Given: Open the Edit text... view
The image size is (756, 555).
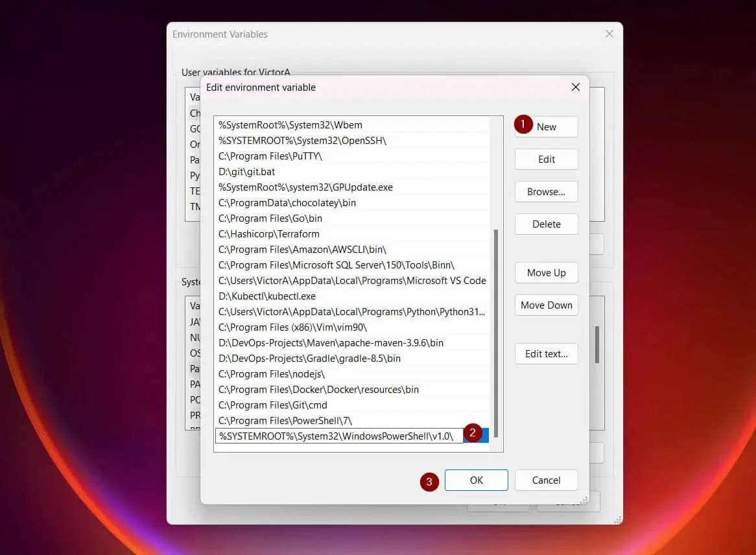Looking at the screenshot, I should click(x=547, y=353).
